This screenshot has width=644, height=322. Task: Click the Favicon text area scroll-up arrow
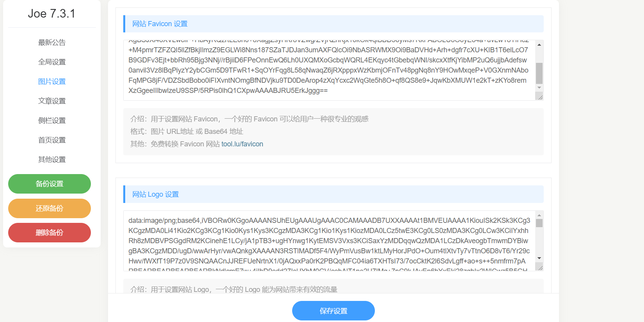click(x=539, y=45)
